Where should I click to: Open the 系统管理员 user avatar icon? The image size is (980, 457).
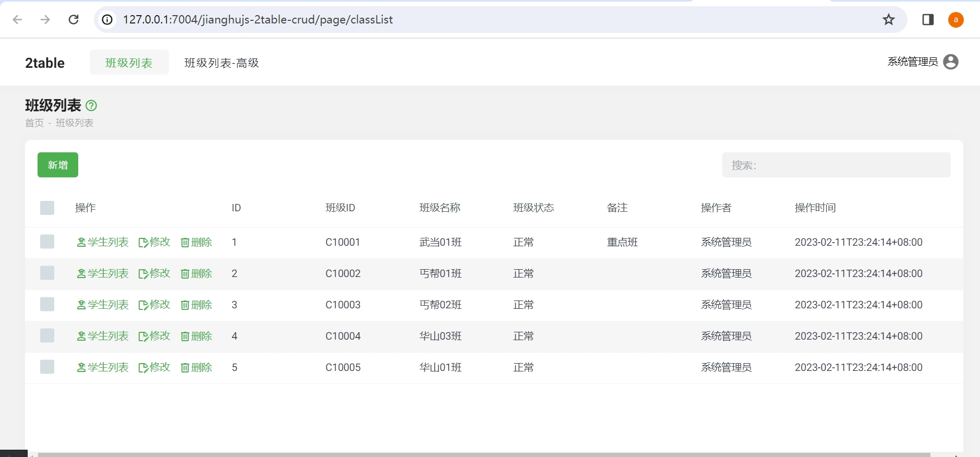point(950,62)
